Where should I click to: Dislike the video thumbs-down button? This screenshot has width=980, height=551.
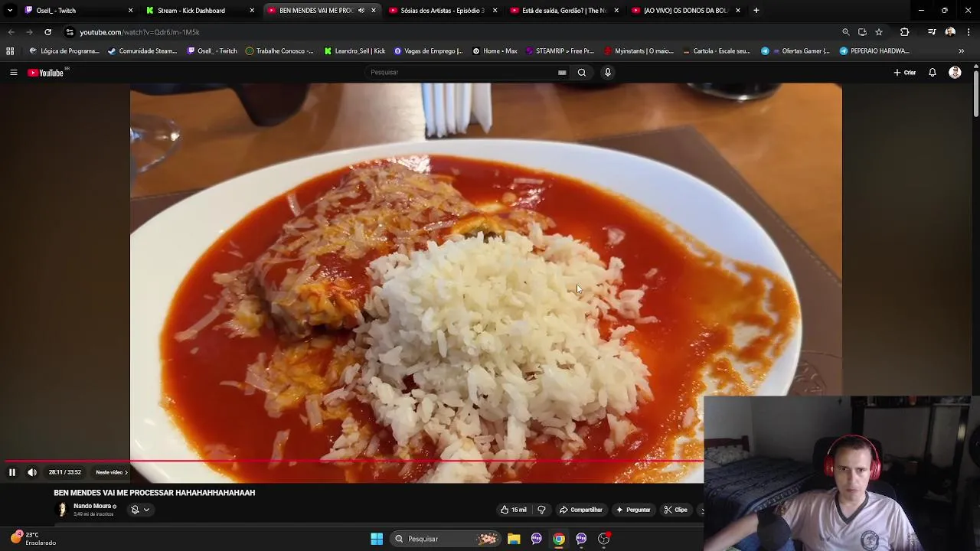pyautogui.click(x=541, y=510)
